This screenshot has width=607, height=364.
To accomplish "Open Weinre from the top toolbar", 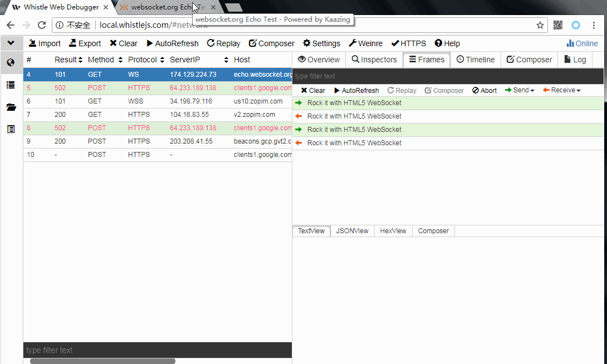I will pos(365,43).
